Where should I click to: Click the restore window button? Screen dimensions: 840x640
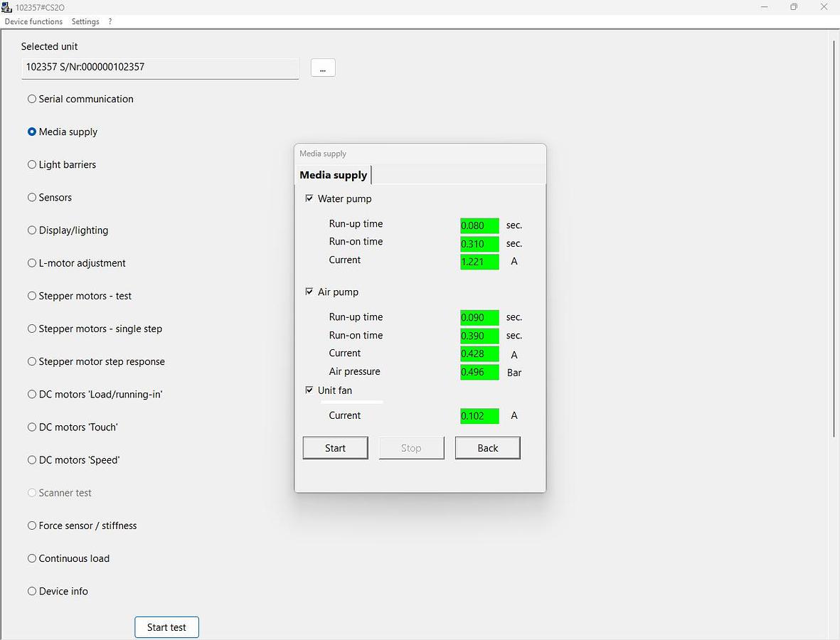(794, 7)
